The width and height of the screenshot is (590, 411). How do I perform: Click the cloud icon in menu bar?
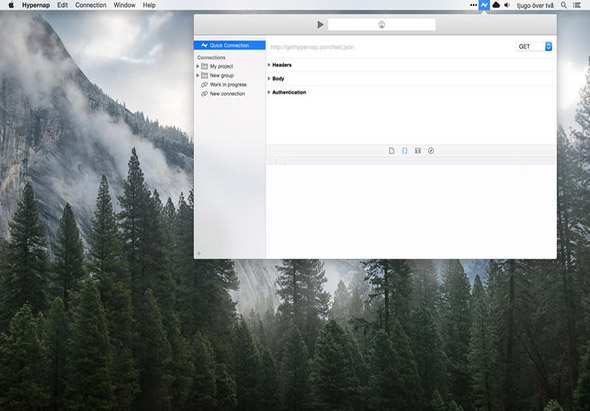click(x=496, y=5)
